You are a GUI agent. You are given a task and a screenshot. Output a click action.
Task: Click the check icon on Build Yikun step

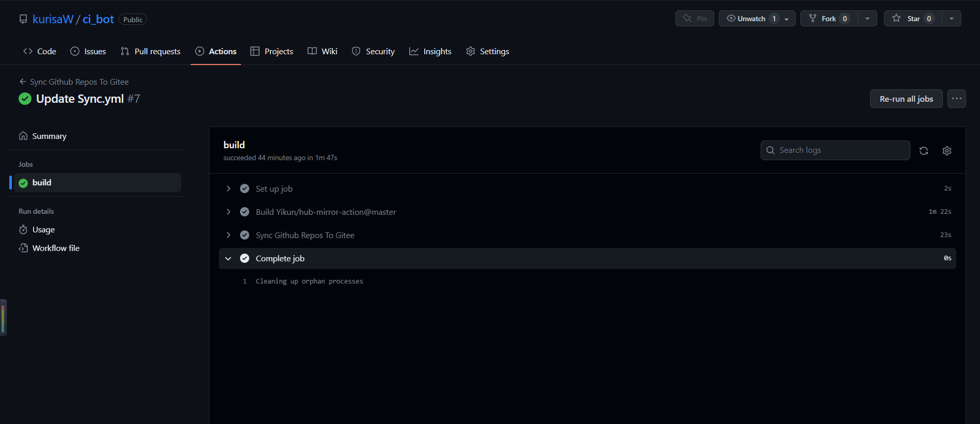tap(245, 212)
